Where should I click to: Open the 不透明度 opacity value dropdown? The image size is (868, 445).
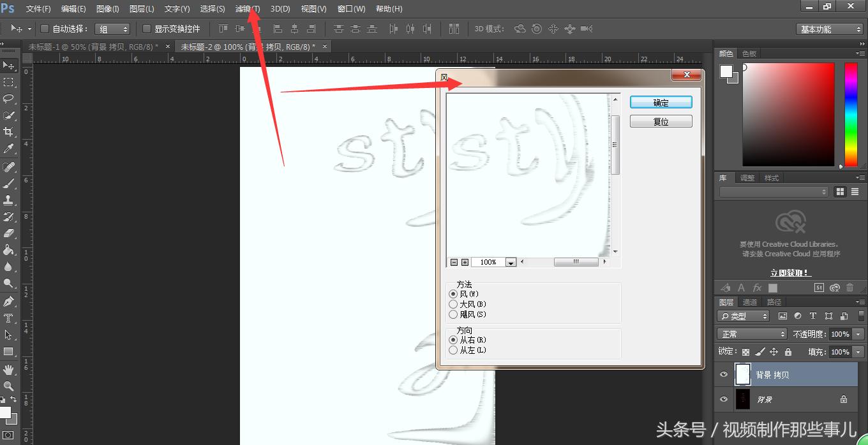pyautogui.click(x=857, y=333)
